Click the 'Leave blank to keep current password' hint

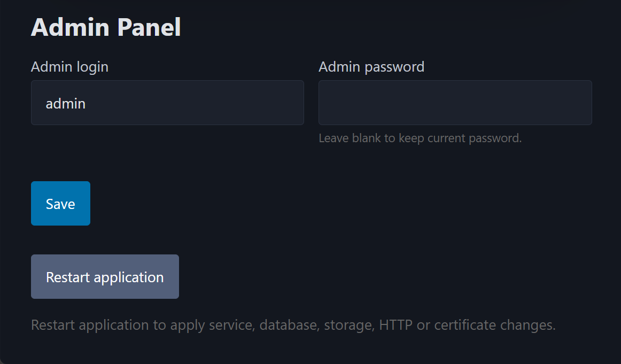[420, 138]
